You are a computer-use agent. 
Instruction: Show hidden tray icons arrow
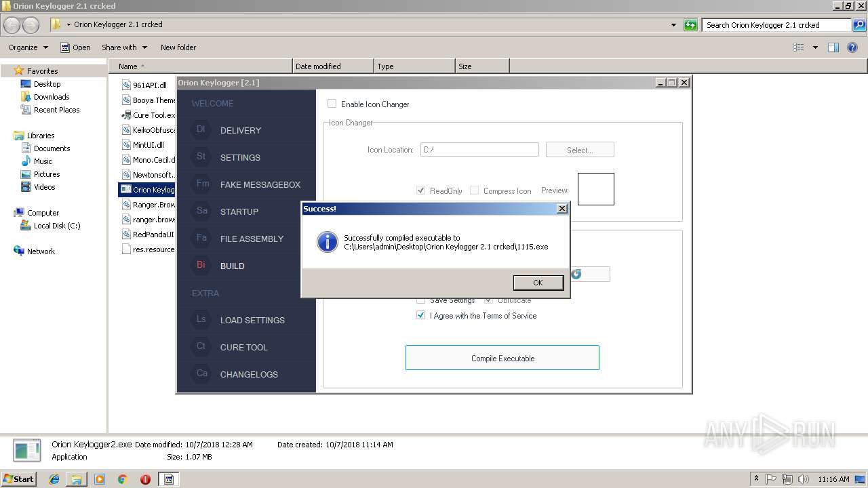pos(756,479)
